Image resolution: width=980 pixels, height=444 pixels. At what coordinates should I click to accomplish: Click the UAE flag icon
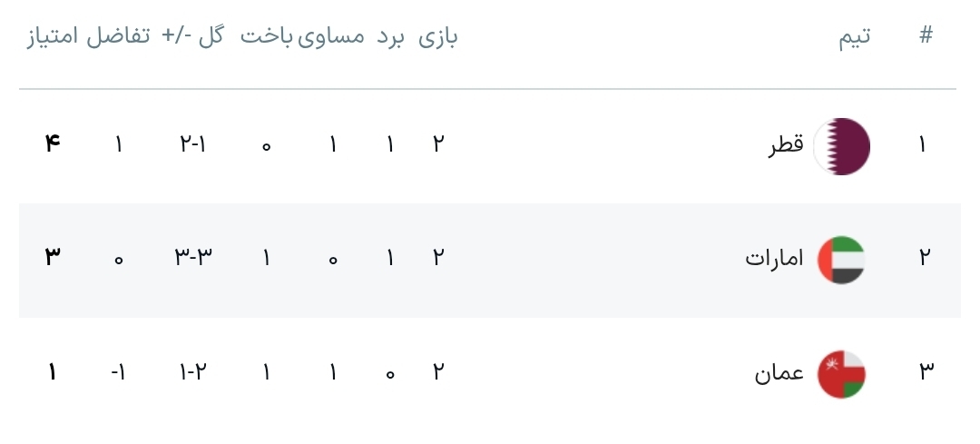[841, 259]
